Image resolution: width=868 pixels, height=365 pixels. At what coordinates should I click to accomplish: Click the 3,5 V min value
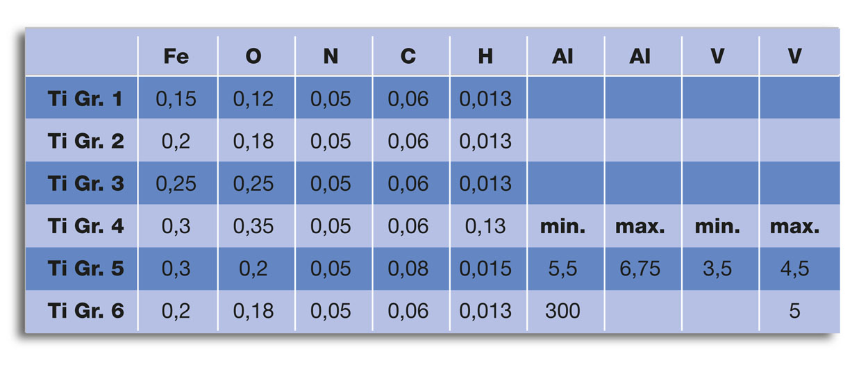click(717, 268)
